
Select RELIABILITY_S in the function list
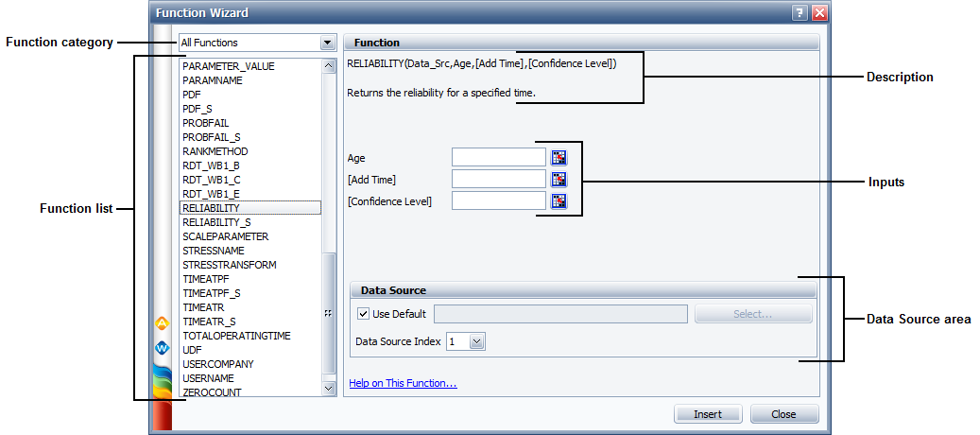(216, 222)
